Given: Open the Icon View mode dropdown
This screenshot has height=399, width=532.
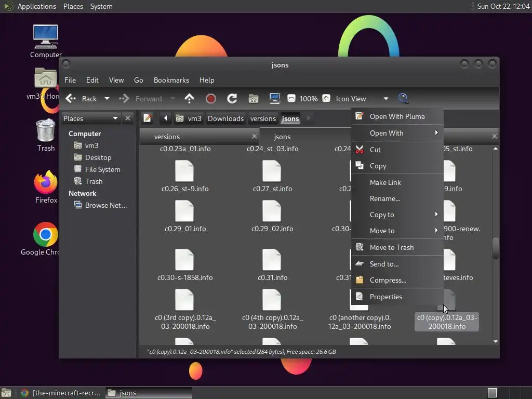Looking at the screenshot, I should click(362, 99).
